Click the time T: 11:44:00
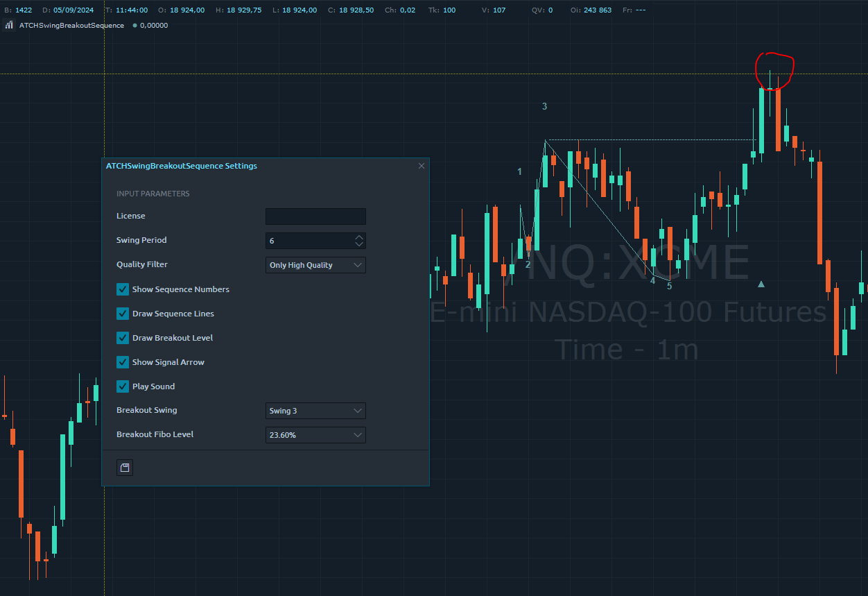868x596 pixels. (126, 10)
